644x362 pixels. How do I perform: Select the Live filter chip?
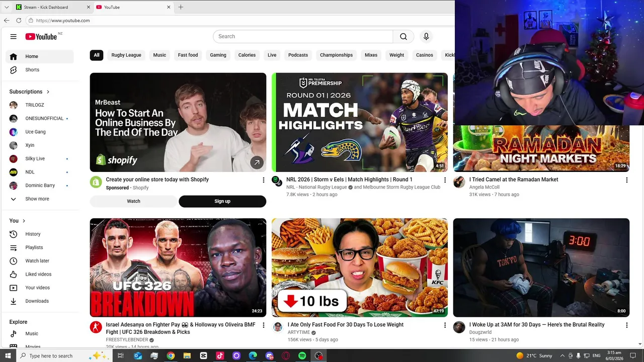pos(272,55)
